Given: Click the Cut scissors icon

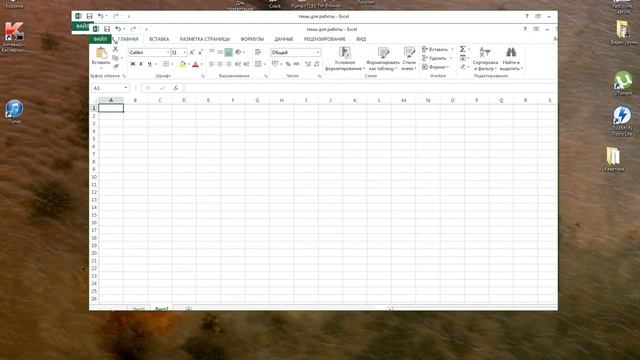Looking at the screenshot, I should coord(116,49).
